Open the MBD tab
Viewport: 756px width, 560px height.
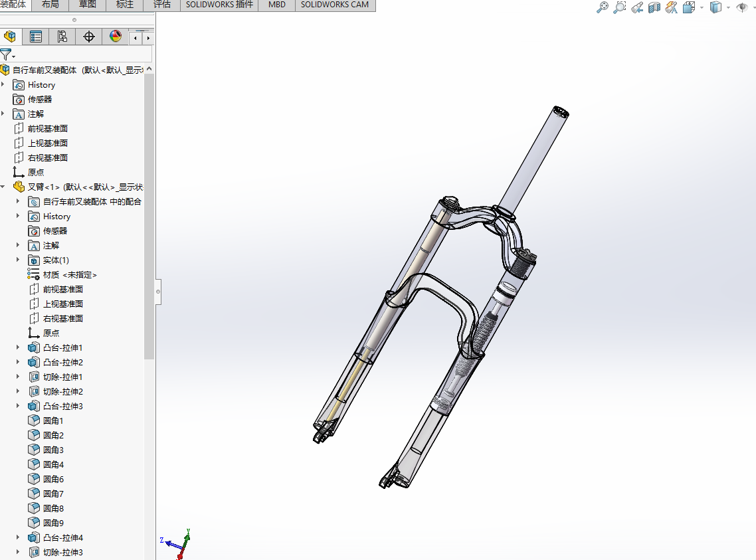coord(277,5)
